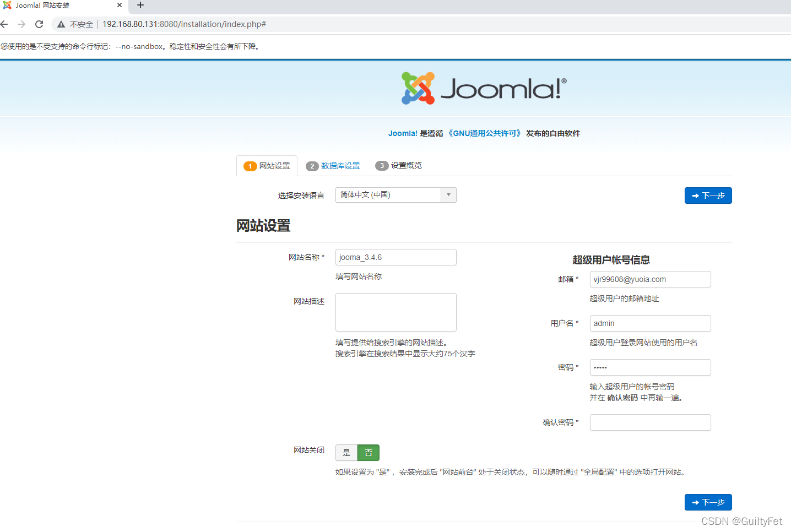Click the browser forward arrow
The width and height of the screenshot is (791, 532).
pyautogui.click(x=21, y=24)
